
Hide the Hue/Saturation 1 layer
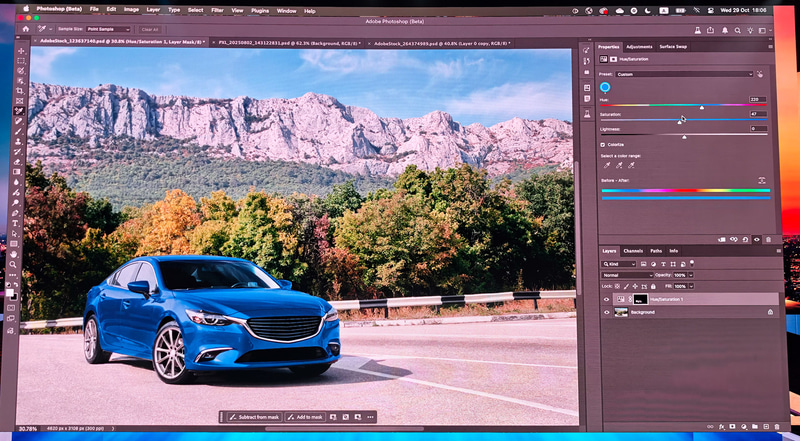(607, 300)
